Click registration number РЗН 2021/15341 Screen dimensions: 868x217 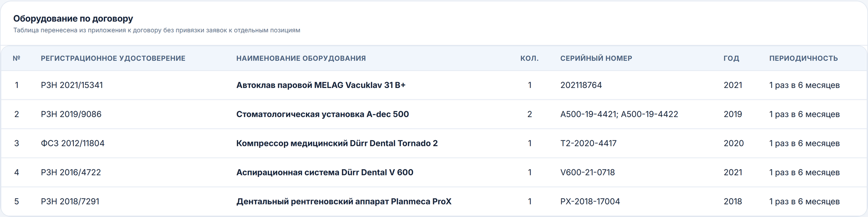click(x=72, y=85)
